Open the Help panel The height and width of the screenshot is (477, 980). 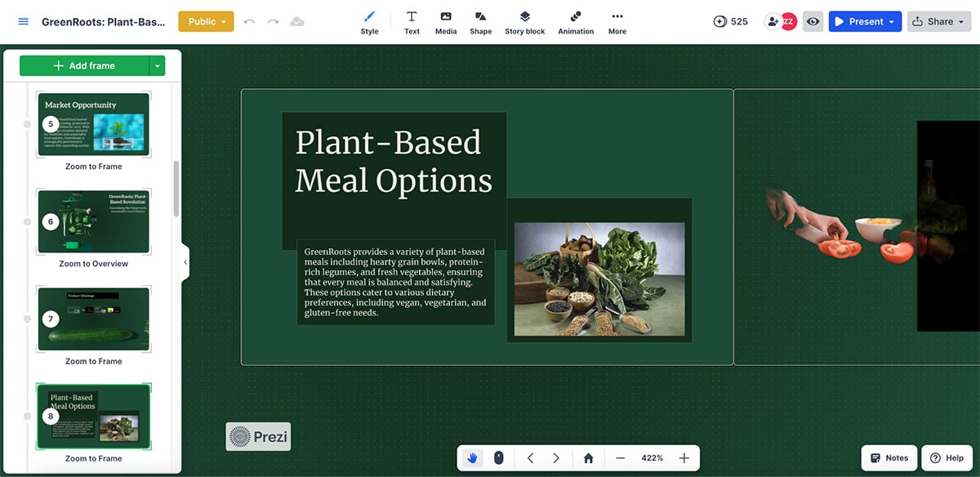click(947, 457)
